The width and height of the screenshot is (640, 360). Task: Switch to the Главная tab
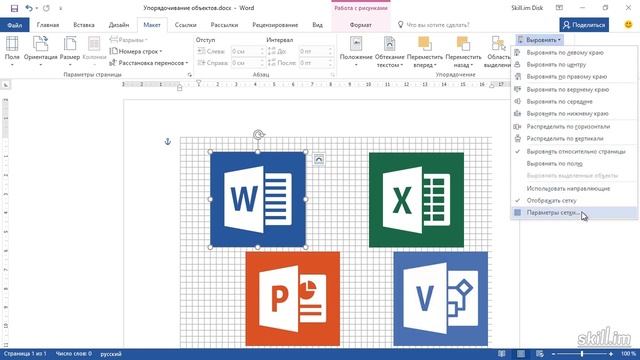[x=48, y=25]
